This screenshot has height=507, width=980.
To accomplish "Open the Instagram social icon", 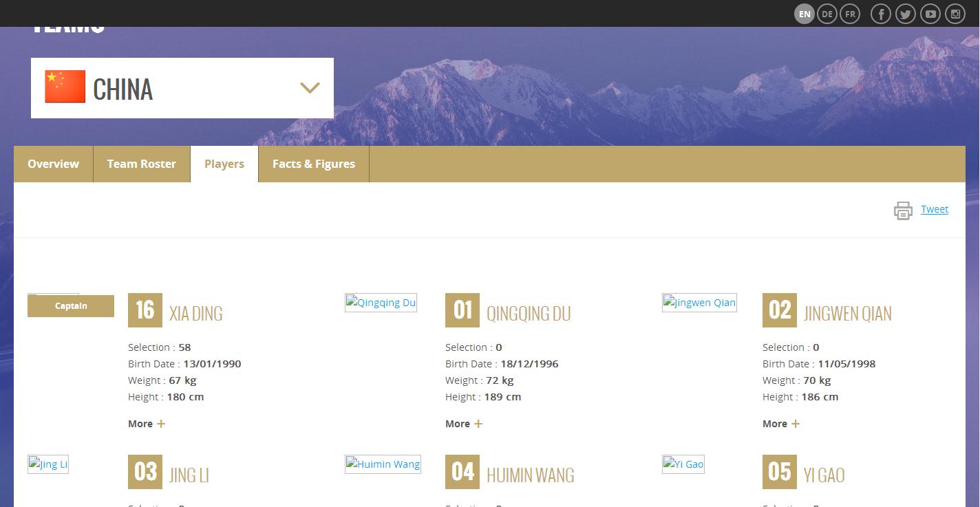I will [955, 14].
